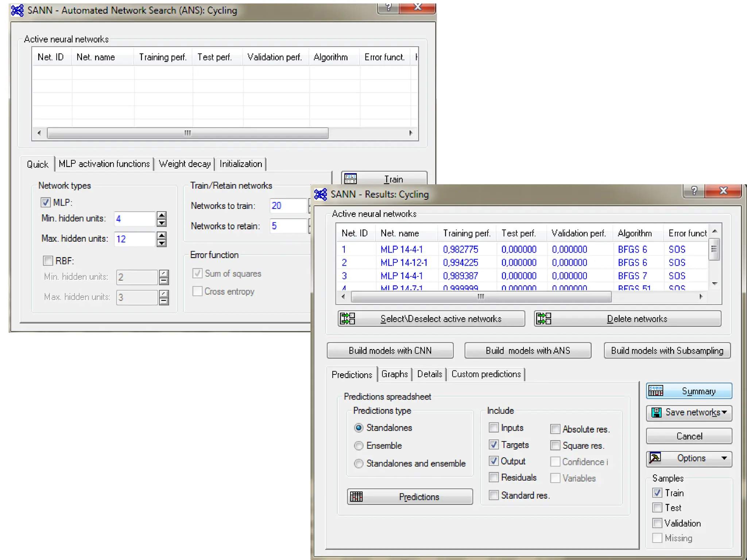747x560 pixels.
Task: Click the Delete networks icon
Action: pos(543,318)
